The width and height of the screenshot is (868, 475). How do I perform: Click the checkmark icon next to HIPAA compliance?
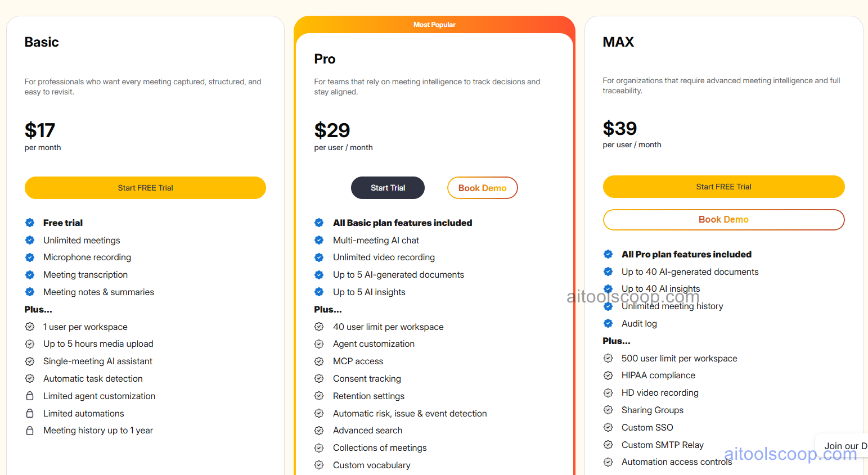pos(608,375)
